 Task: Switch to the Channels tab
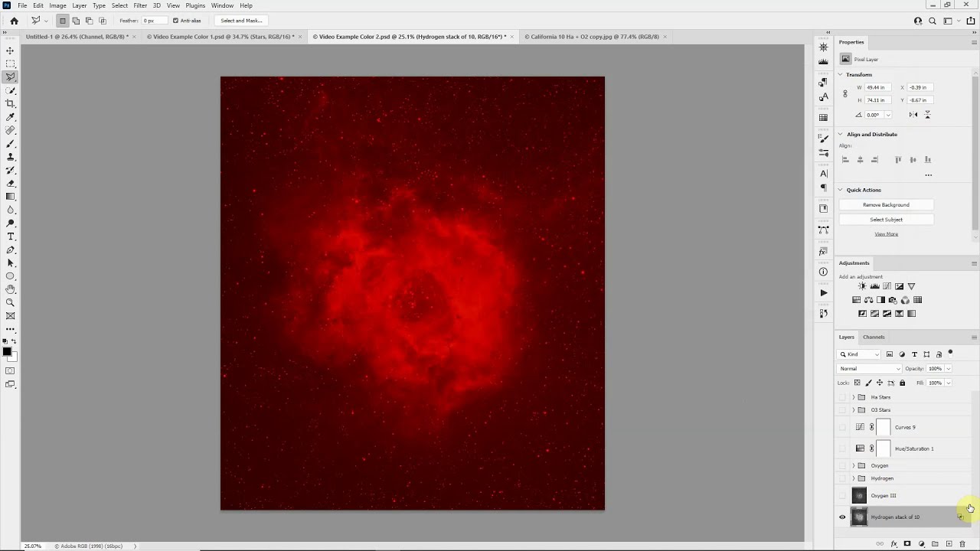coord(874,337)
